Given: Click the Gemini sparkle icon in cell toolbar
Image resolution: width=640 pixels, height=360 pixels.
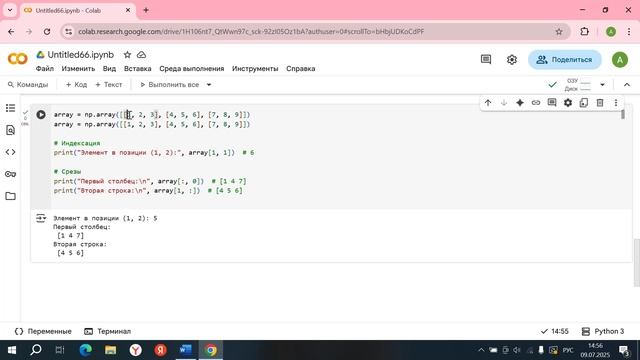Looking at the screenshot, I should pos(520,103).
